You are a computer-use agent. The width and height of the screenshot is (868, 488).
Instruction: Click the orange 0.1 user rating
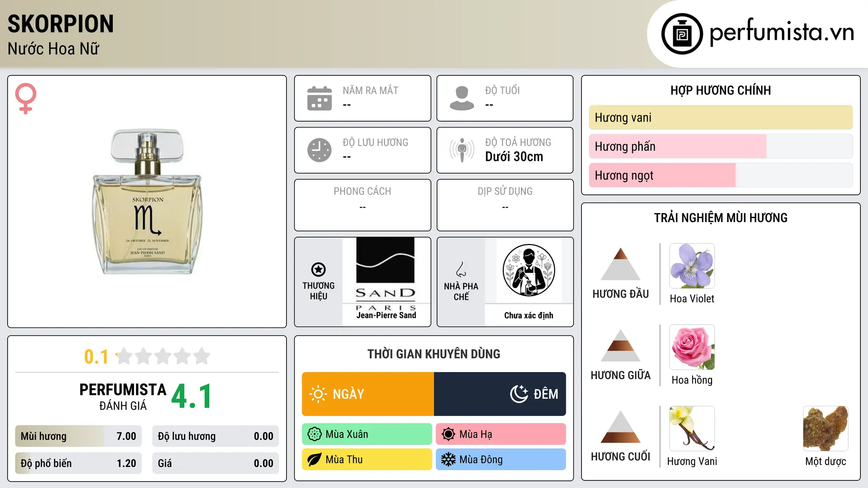click(96, 357)
